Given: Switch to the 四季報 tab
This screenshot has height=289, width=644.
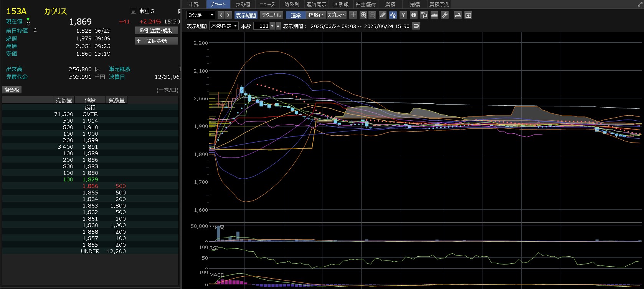Looking at the screenshot, I should point(341,4).
